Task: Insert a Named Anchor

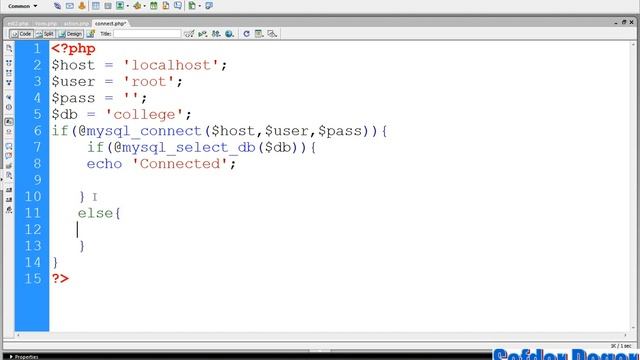Action: coord(82,6)
